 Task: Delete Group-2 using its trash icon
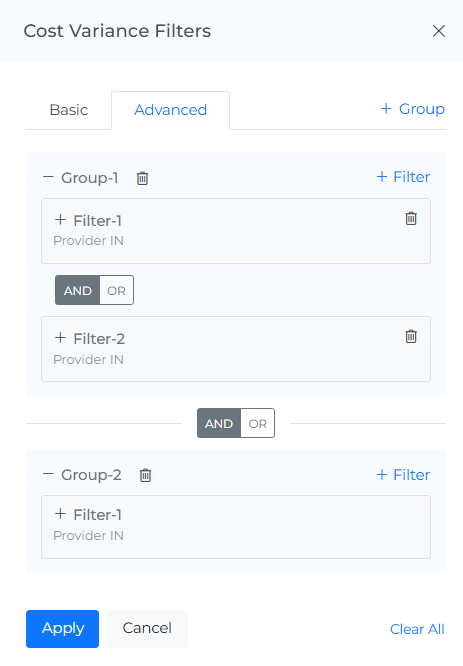coord(145,475)
